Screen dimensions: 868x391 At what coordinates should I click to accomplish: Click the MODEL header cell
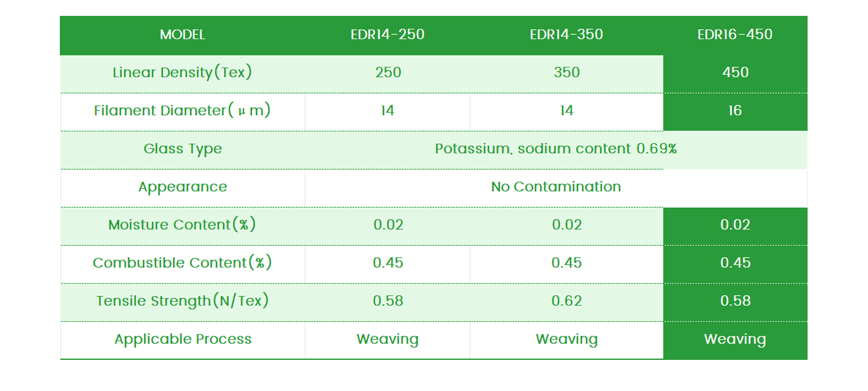tap(182, 35)
